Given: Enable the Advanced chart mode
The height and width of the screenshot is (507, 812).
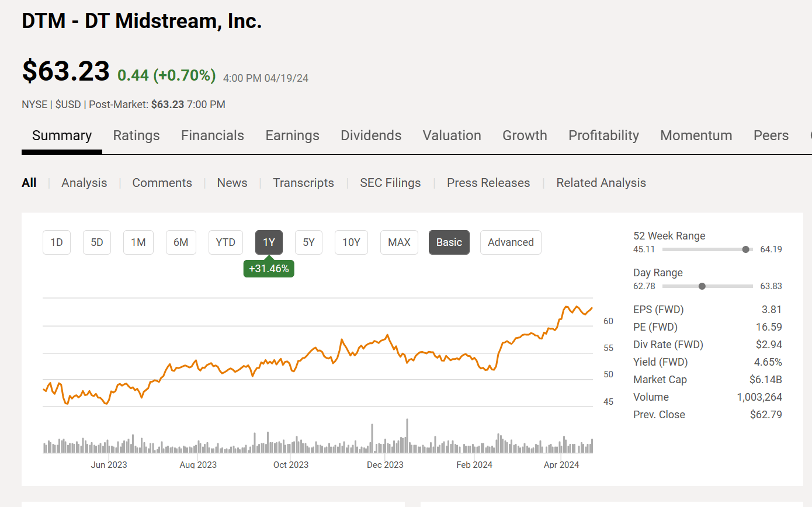Looking at the screenshot, I should [511, 242].
